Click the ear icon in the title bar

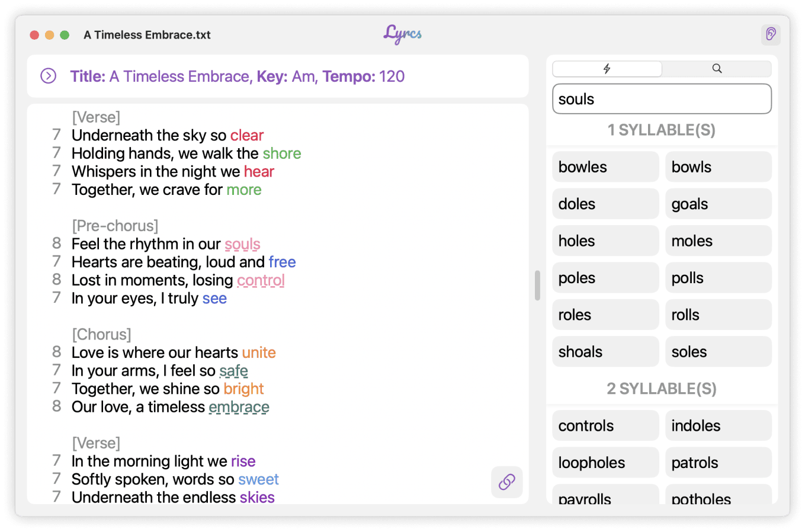click(x=771, y=34)
